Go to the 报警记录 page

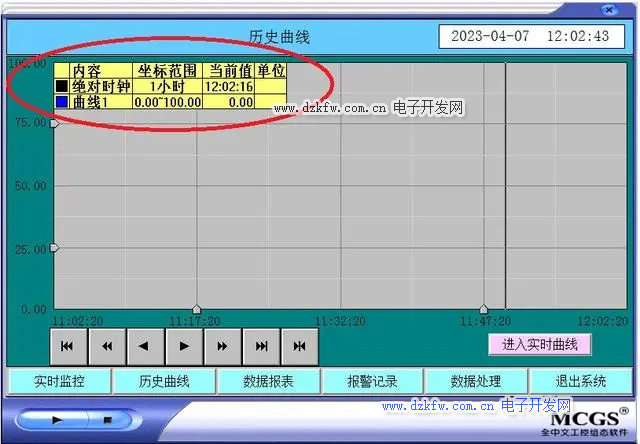tap(371, 381)
